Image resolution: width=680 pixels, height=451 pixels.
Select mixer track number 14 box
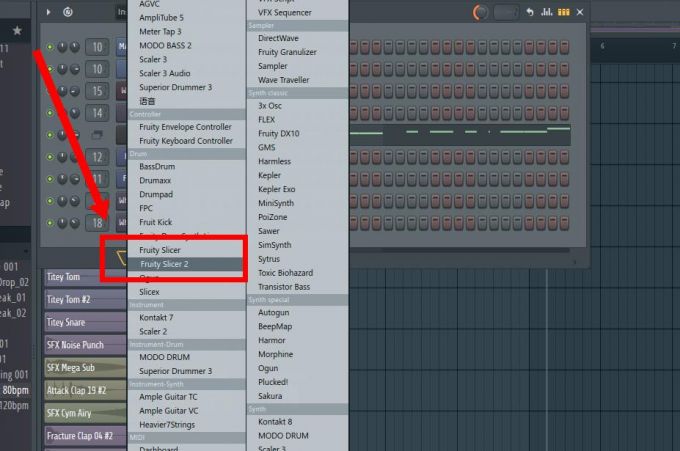tap(97, 113)
